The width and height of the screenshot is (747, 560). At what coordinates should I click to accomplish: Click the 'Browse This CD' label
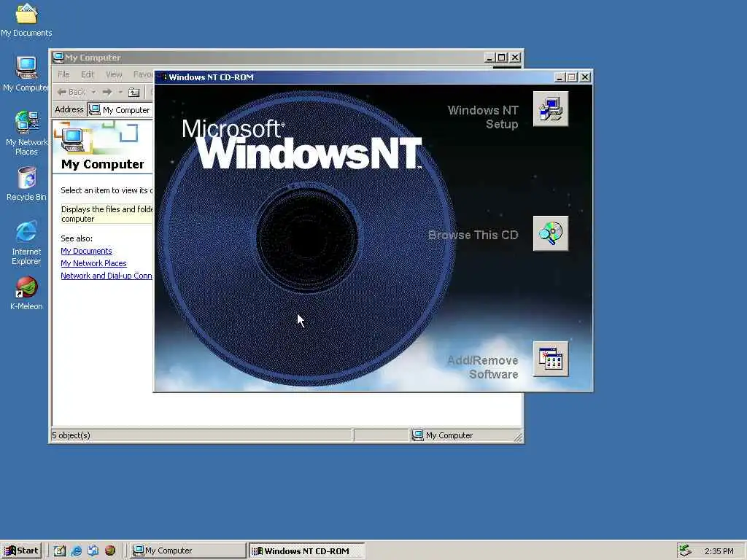click(473, 235)
